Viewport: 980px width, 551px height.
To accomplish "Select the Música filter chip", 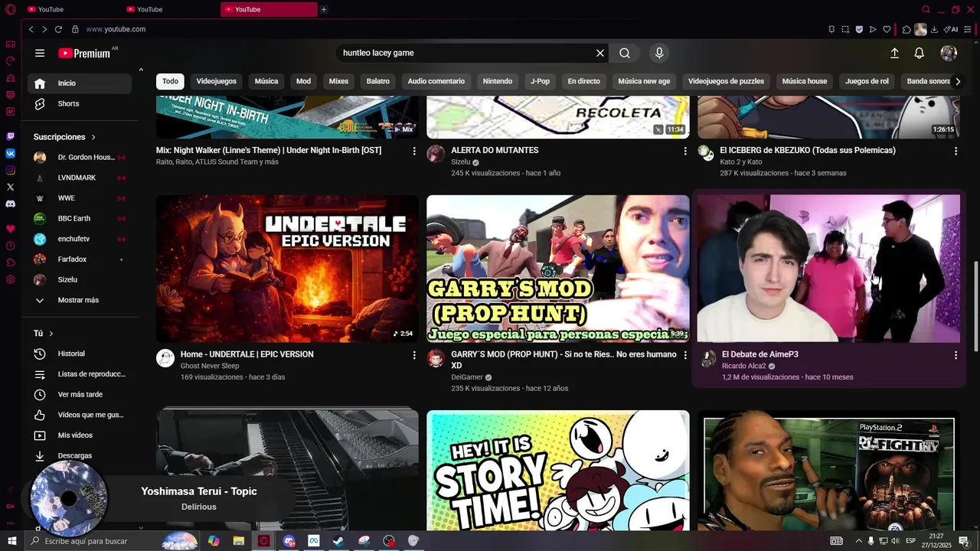I will (266, 81).
